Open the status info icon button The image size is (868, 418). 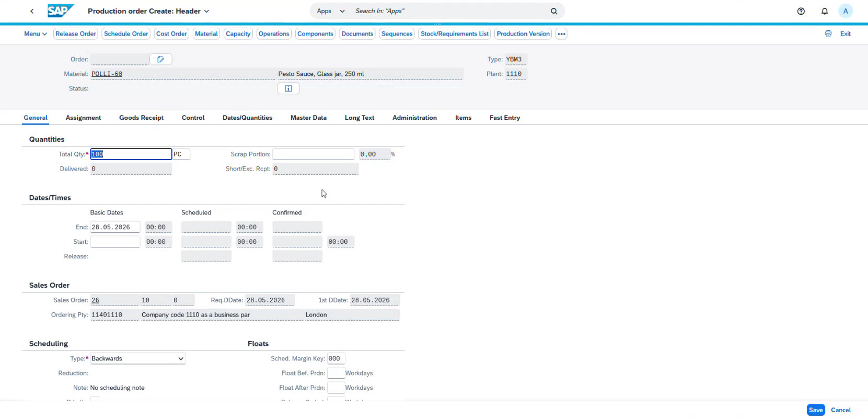point(288,88)
